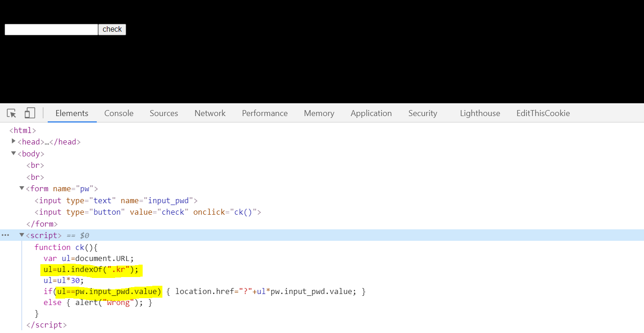The width and height of the screenshot is (644, 333).
Task: Collapse the body element node
Action: [x=14, y=153]
